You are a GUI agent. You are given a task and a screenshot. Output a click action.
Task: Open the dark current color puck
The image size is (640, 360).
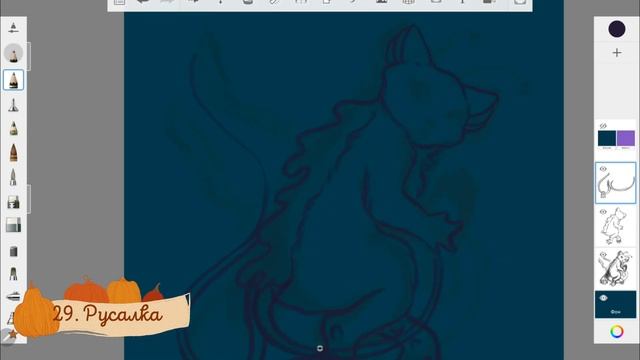tap(616, 29)
